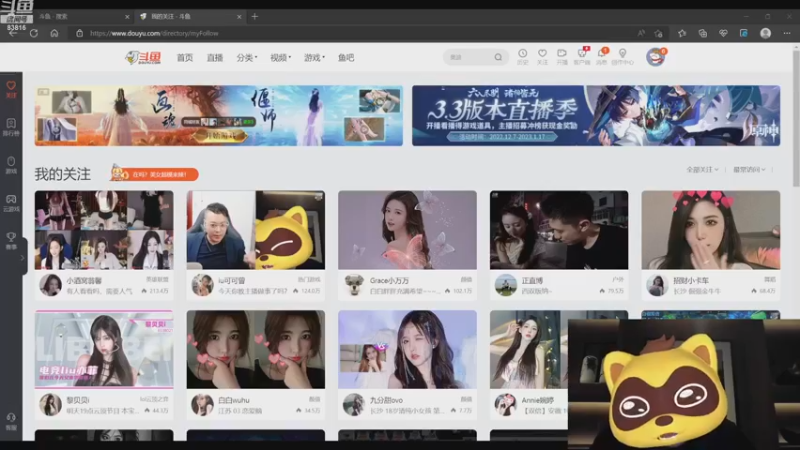Image resolution: width=800 pixels, height=450 pixels.
Task: Open 黎贝贝i stream thumbnail
Action: pos(104,349)
